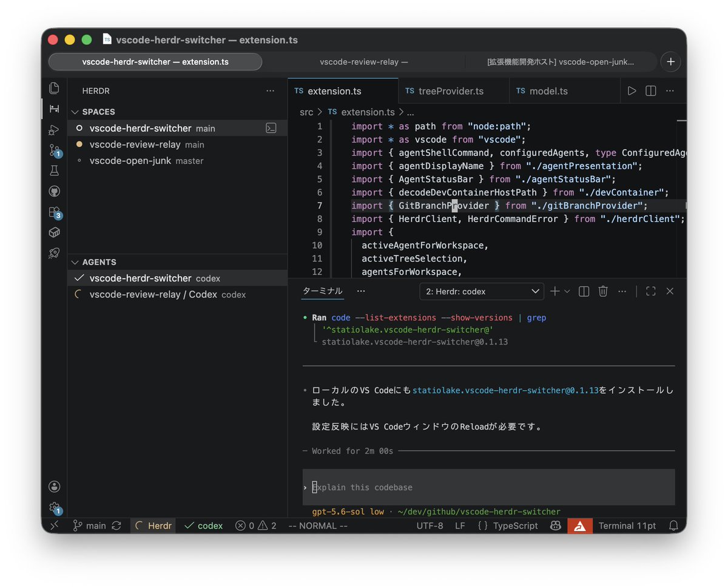
Task: Select vscode-herdr-switcher main space
Action: (x=177, y=128)
